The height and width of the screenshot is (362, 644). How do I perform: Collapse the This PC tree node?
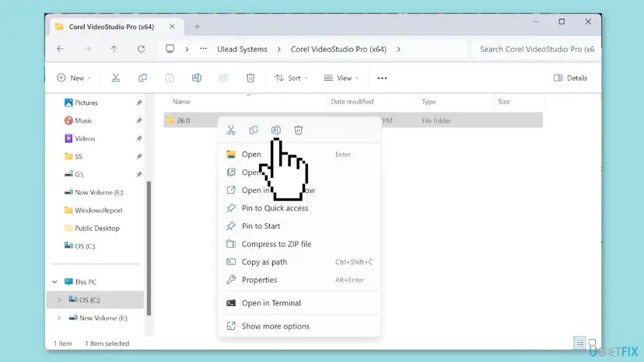tap(54, 282)
